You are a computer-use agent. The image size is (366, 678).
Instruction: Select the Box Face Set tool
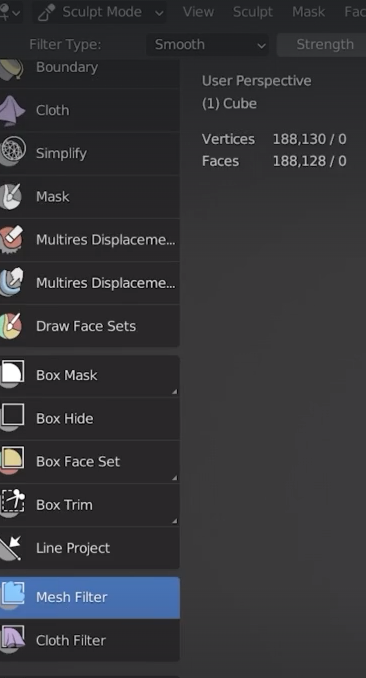[x=90, y=461]
